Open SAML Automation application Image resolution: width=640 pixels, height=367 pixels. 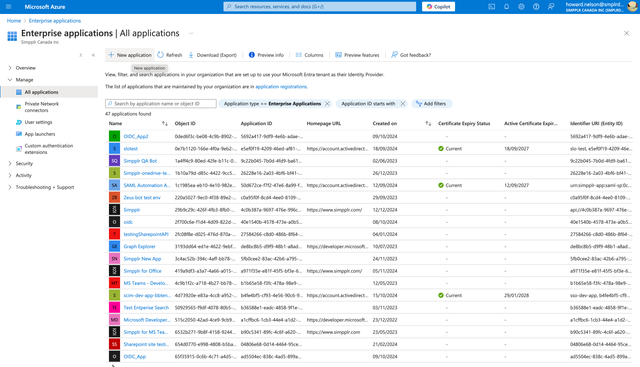click(147, 185)
